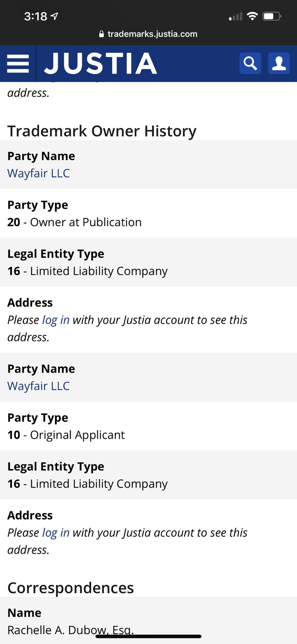The image size is (297, 644).
Task: Tap the JUSTIA logo
Action: pos(100,63)
